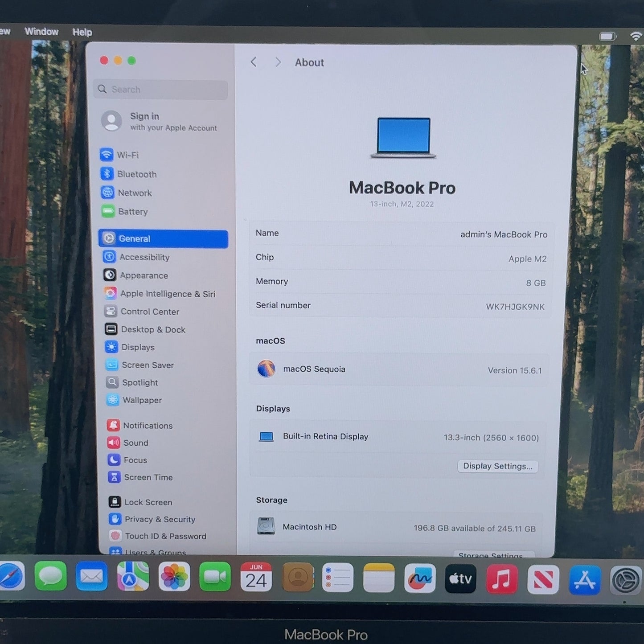Go forward using the forward chevron
Image resolution: width=644 pixels, height=644 pixels.
coord(278,62)
